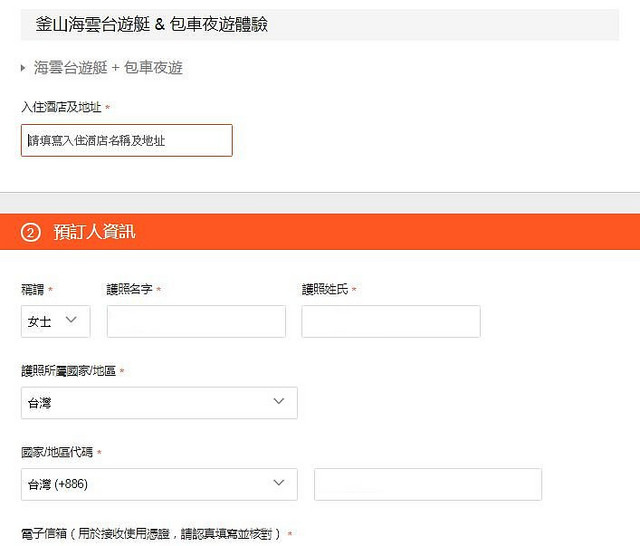
Task: Click the circled number 2 step icon
Action: click(x=31, y=232)
